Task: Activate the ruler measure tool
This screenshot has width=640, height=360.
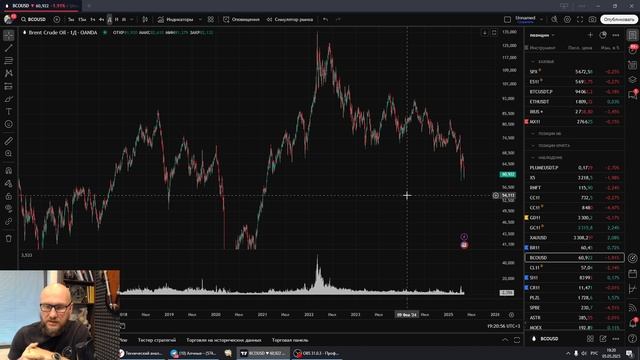Action: pyautogui.click(x=9, y=141)
